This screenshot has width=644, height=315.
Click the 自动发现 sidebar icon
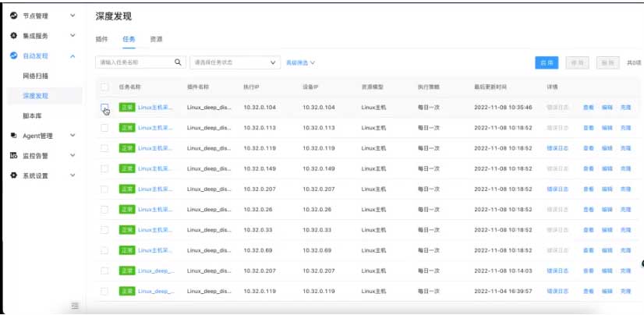(13, 56)
